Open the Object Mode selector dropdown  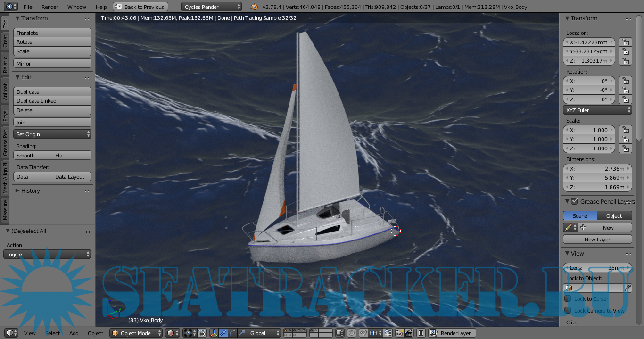pyautogui.click(x=136, y=333)
